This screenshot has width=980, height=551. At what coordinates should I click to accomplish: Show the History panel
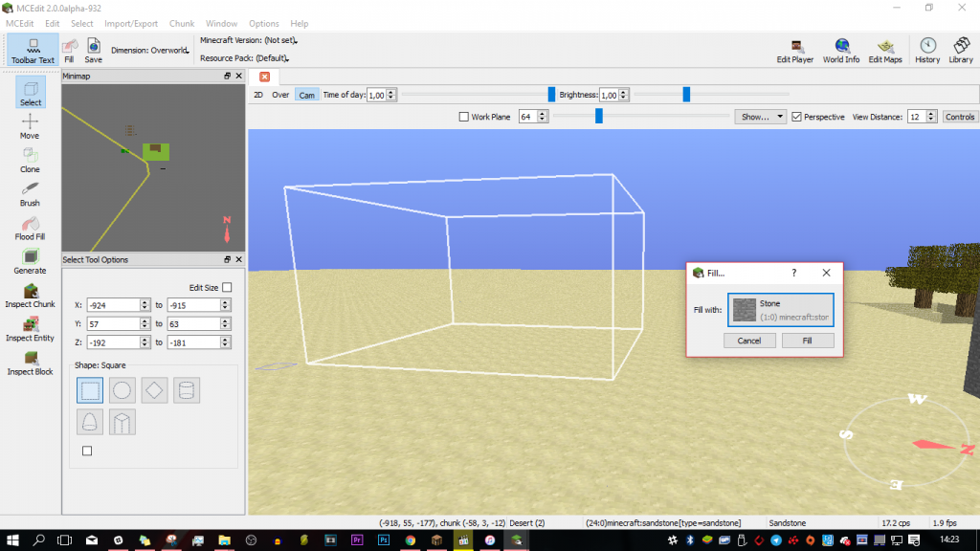point(926,51)
